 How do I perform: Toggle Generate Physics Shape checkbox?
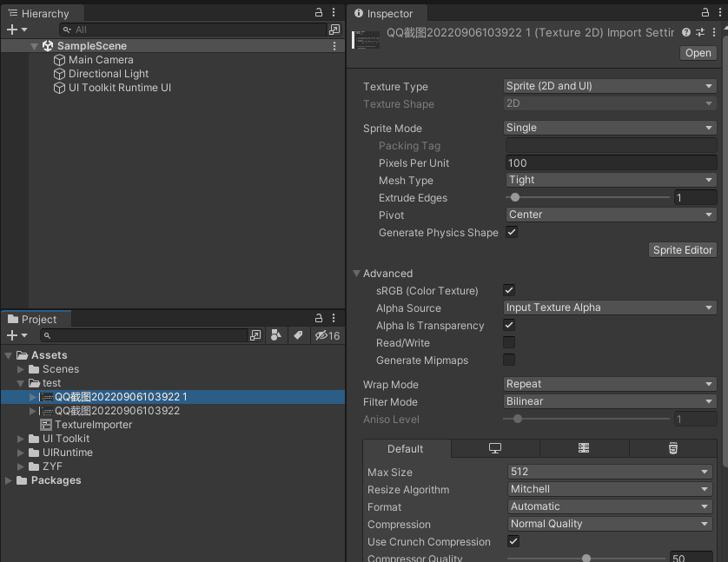click(512, 232)
